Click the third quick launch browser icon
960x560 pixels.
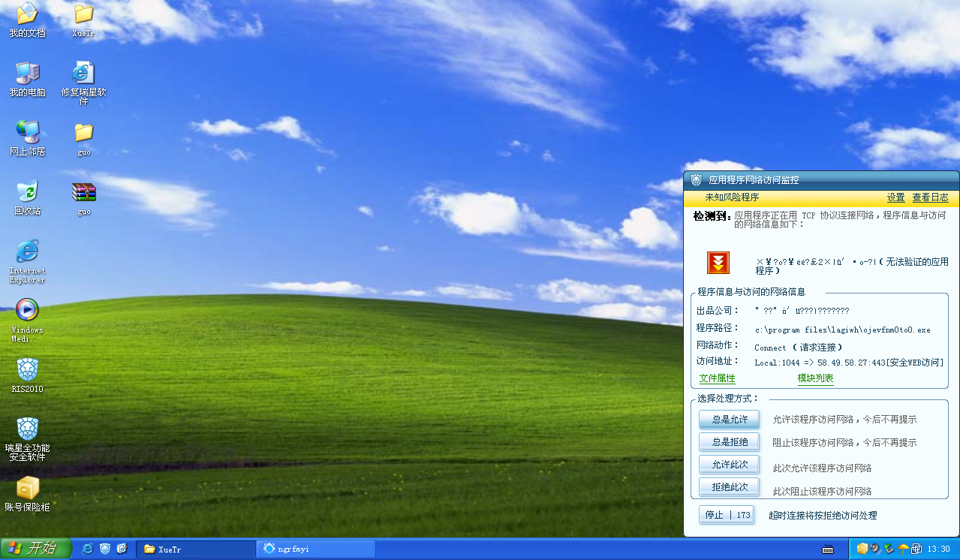pos(122,549)
